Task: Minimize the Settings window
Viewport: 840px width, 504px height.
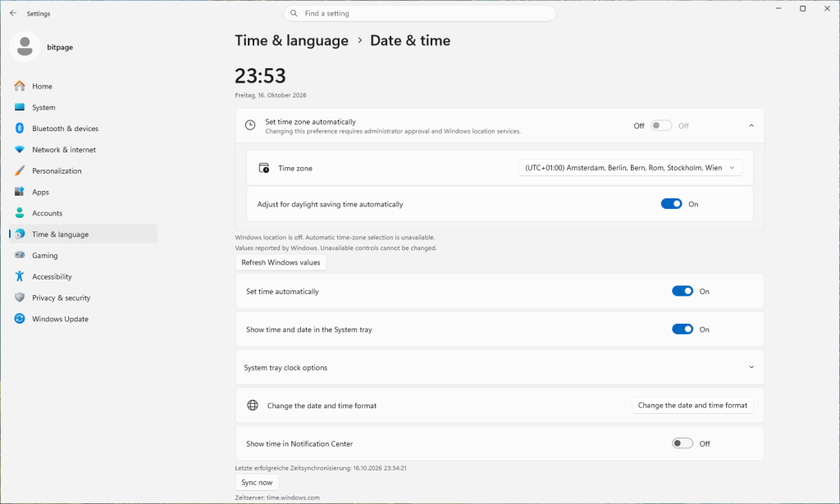Action: (x=778, y=8)
